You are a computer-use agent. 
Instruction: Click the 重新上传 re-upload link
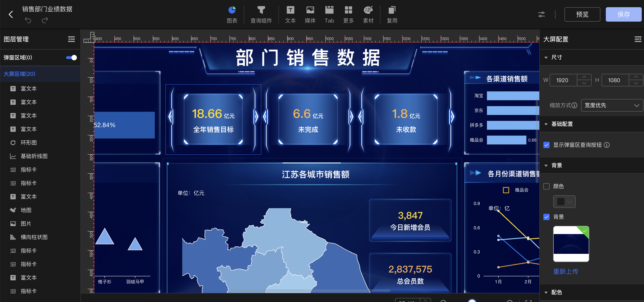pos(566,271)
